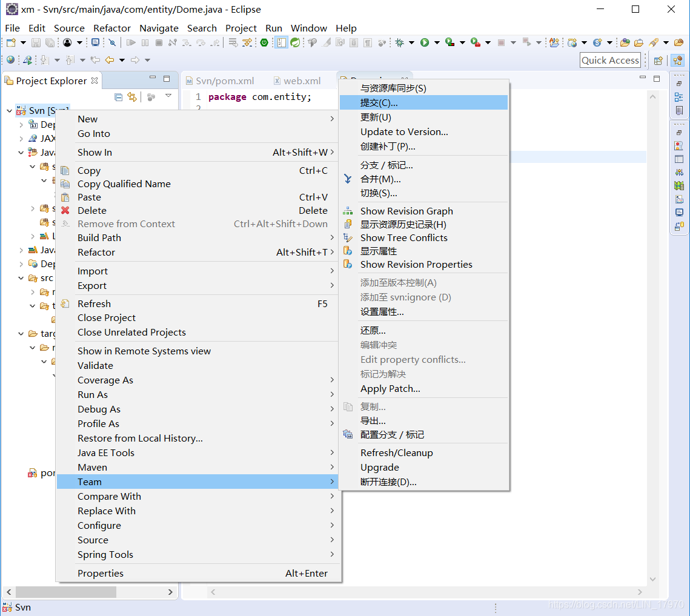Choose 提交(C)... from the Team submenu
The width and height of the screenshot is (690, 616).
click(x=423, y=102)
